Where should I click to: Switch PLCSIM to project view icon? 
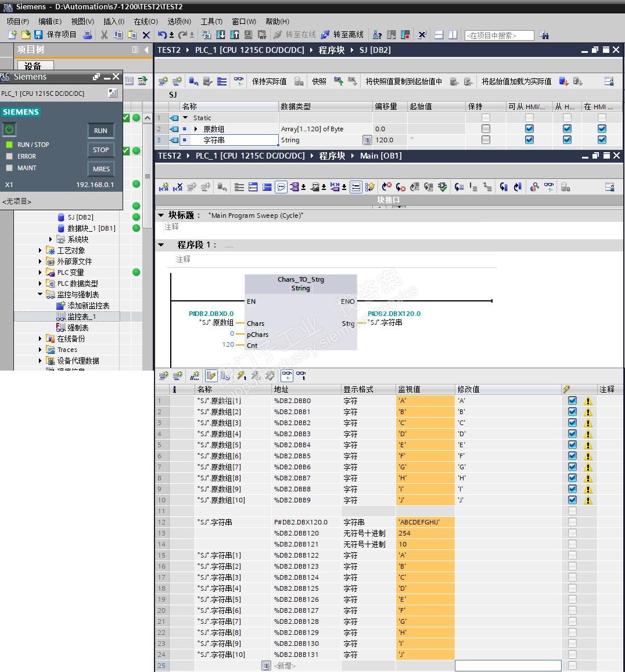[x=113, y=93]
